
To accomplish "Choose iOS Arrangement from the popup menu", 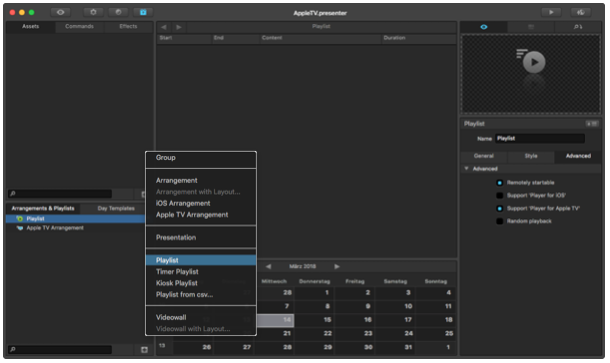I will coord(201,203).
